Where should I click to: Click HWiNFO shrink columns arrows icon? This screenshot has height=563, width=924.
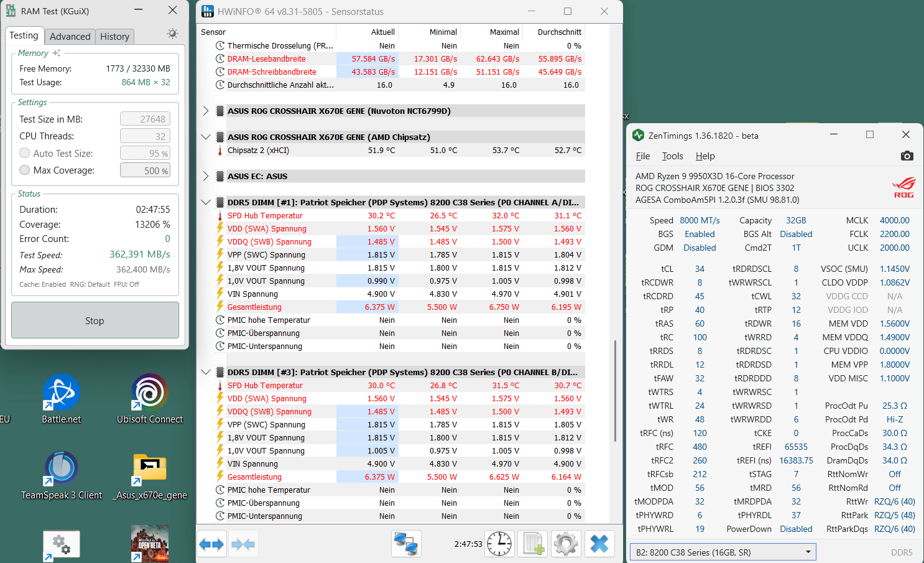coord(243,544)
